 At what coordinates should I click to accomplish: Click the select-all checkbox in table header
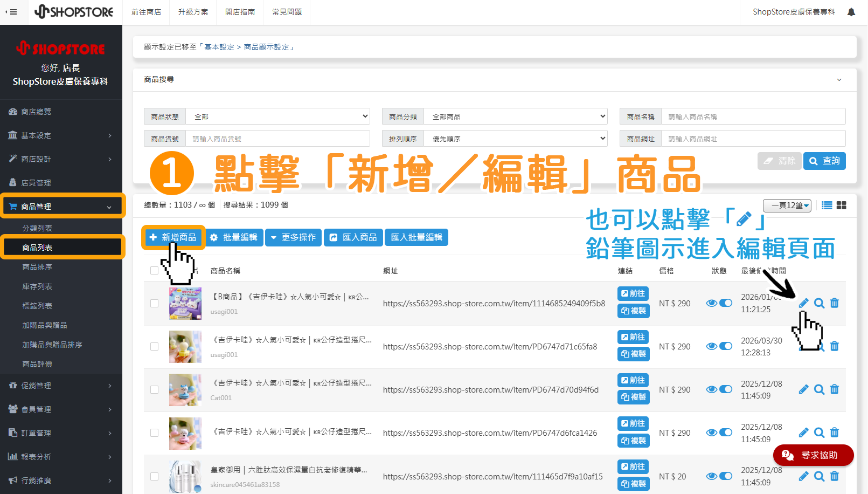(155, 270)
